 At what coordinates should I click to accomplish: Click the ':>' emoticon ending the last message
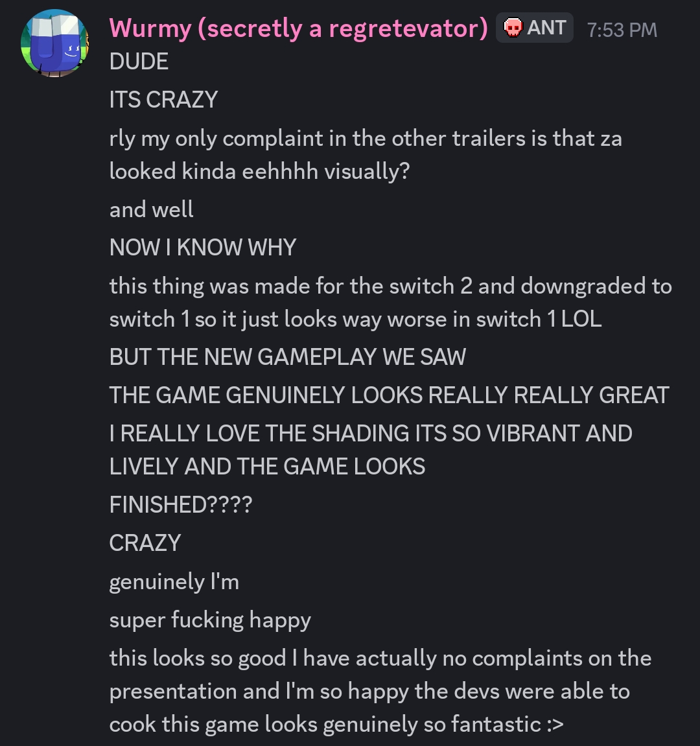pos(555,725)
